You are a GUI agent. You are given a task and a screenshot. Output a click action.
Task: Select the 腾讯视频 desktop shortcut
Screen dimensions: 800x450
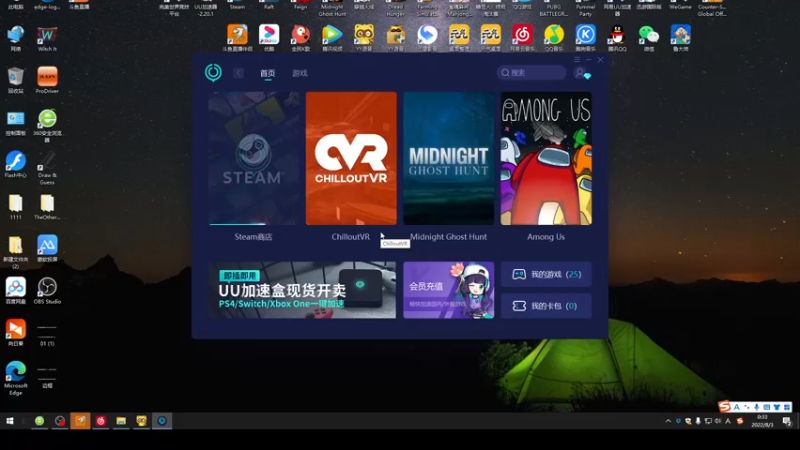pos(332,38)
